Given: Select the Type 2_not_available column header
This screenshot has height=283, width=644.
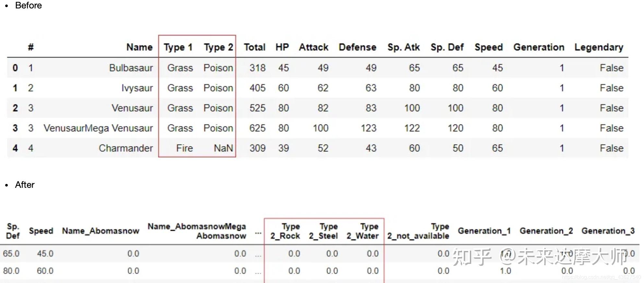Looking at the screenshot, I should pyautogui.click(x=418, y=231).
